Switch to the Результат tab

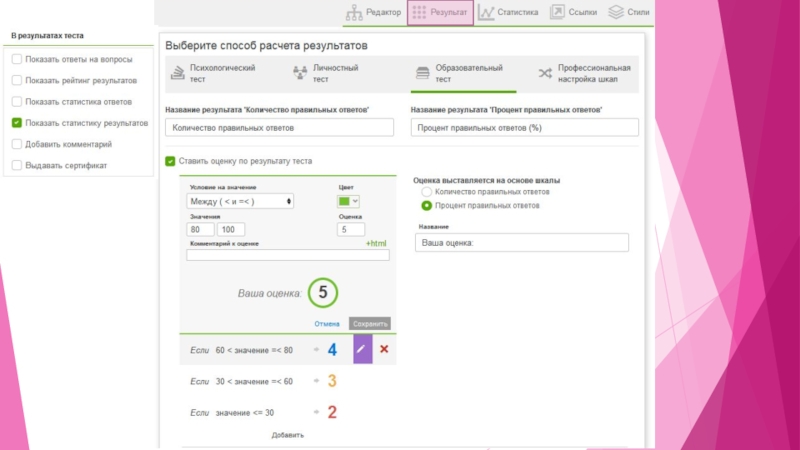440,12
